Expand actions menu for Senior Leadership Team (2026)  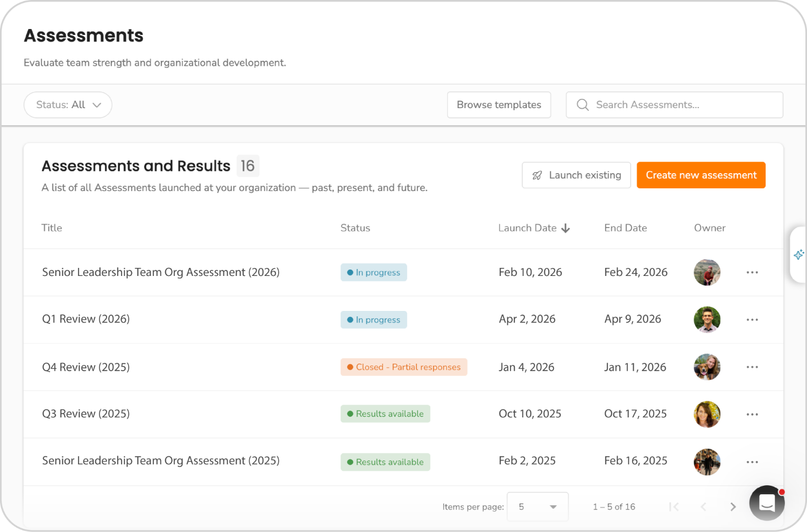click(752, 272)
